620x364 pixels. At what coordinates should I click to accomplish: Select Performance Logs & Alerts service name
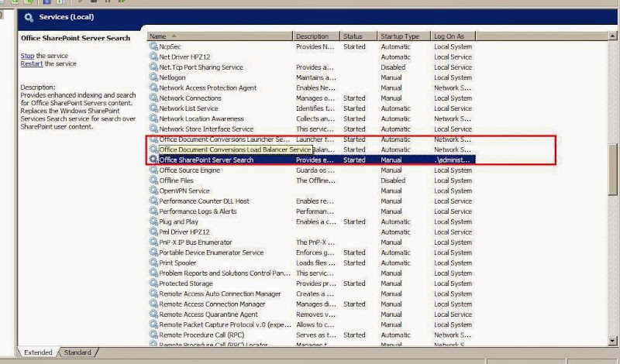(x=198, y=211)
